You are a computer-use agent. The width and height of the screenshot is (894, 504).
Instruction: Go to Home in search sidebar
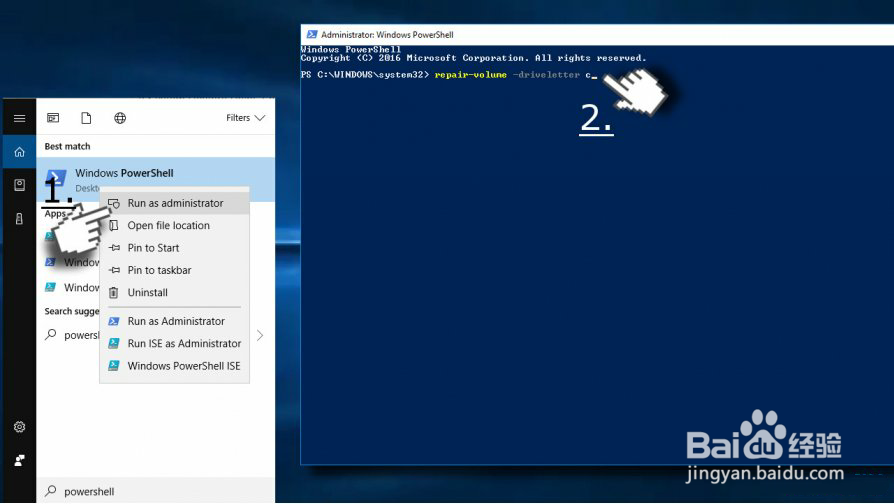pyautogui.click(x=19, y=152)
